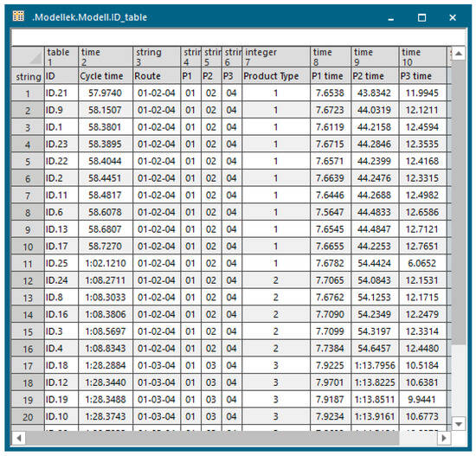
Task: Select the 'Cycle time' column header
Action: (106, 76)
